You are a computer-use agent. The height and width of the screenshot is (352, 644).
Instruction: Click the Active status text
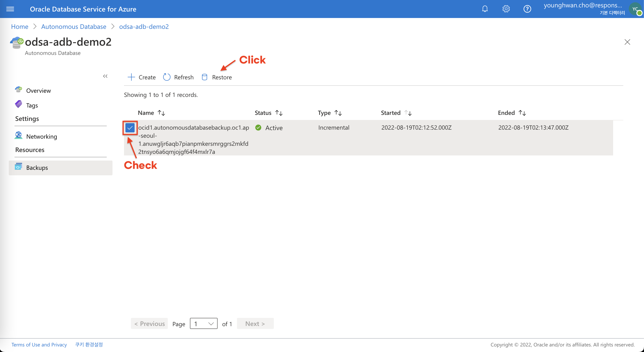(274, 128)
